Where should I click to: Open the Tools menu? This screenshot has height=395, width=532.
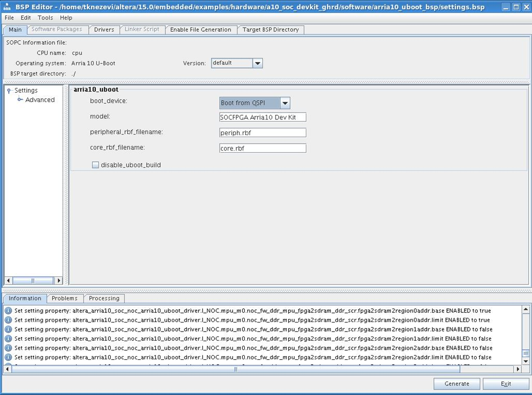pos(45,18)
